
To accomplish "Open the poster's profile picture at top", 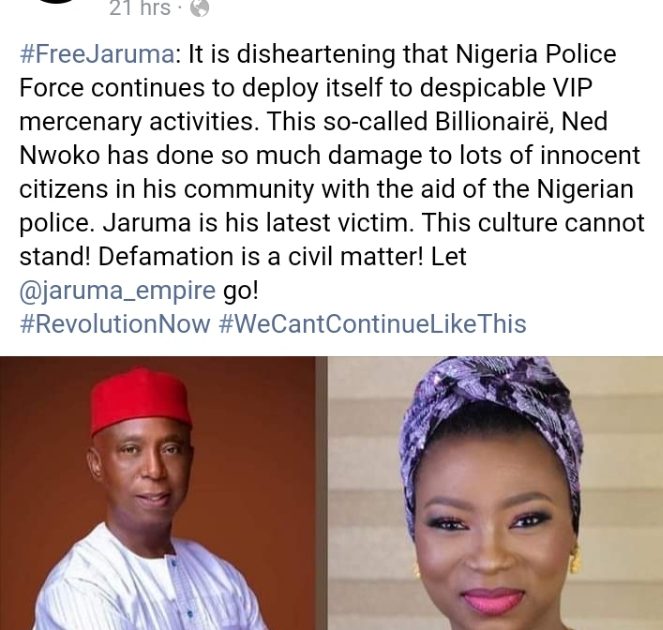I will (x=57, y=2).
